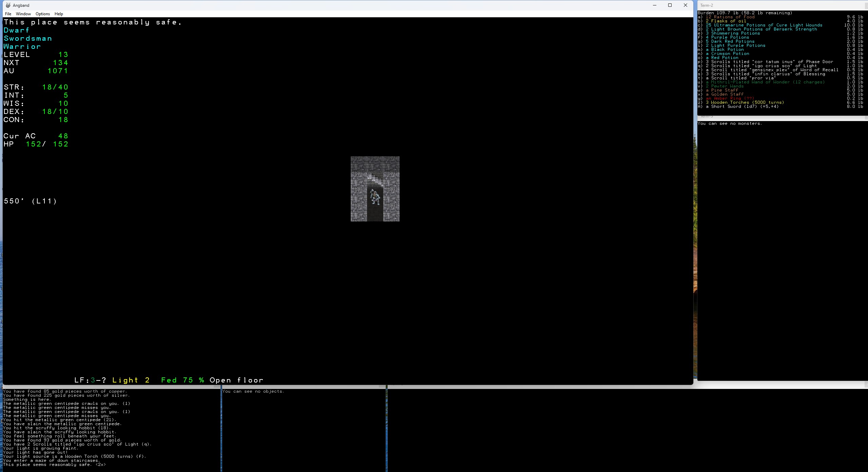Click the 'Dwarf' race label in the sidebar
The width and height of the screenshot is (868, 472).
click(17, 30)
